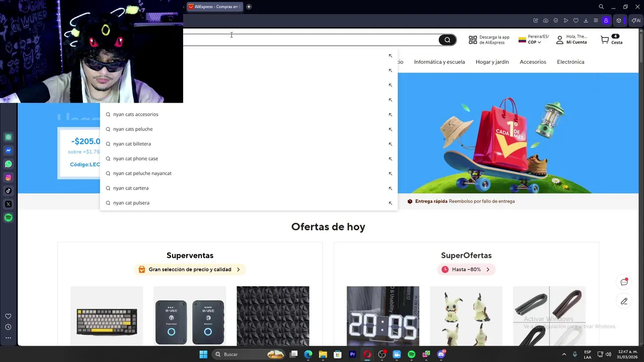Image resolution: width=644 pixels, height=362 pixels.
Task: Open Messenger in the sidebar
Action: 9,150
